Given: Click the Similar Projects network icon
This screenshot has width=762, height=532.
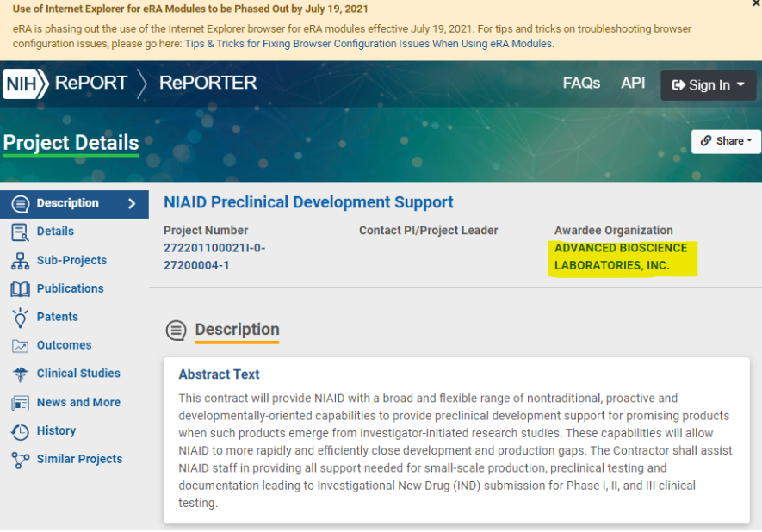Looking at the screenshot, I should 20,460.
